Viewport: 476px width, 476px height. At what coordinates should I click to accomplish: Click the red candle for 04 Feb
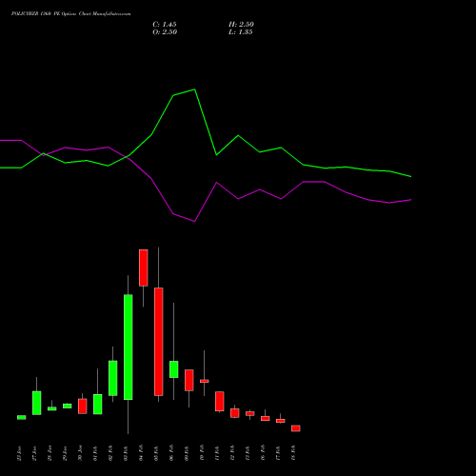[x=144, y=268]
